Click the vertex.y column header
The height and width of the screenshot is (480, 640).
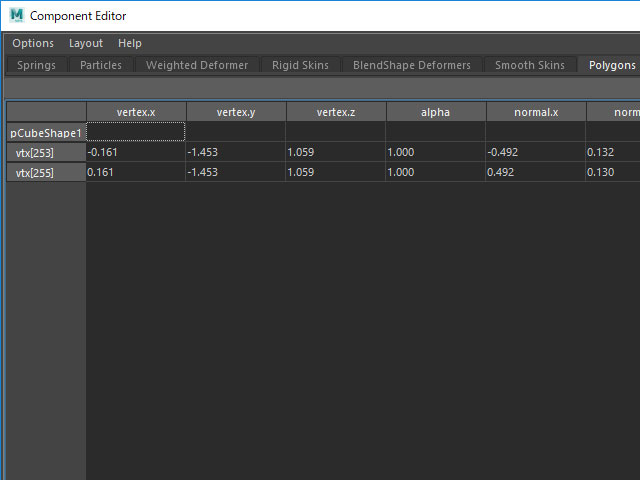pyautogui.click(x=236, y=112)
